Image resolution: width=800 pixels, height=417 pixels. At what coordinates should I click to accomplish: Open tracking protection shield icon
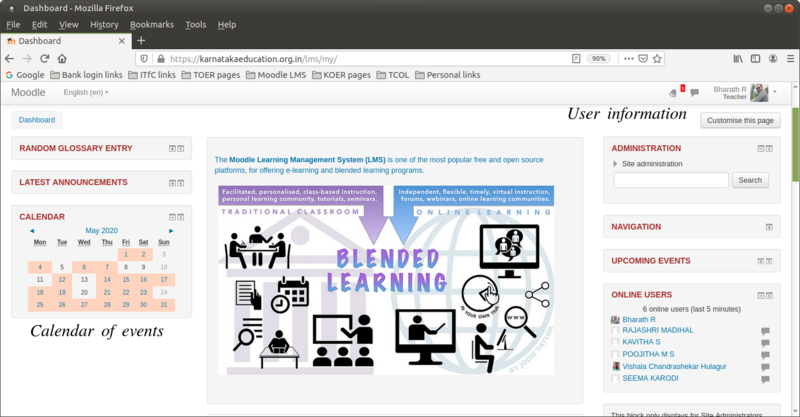144,59
